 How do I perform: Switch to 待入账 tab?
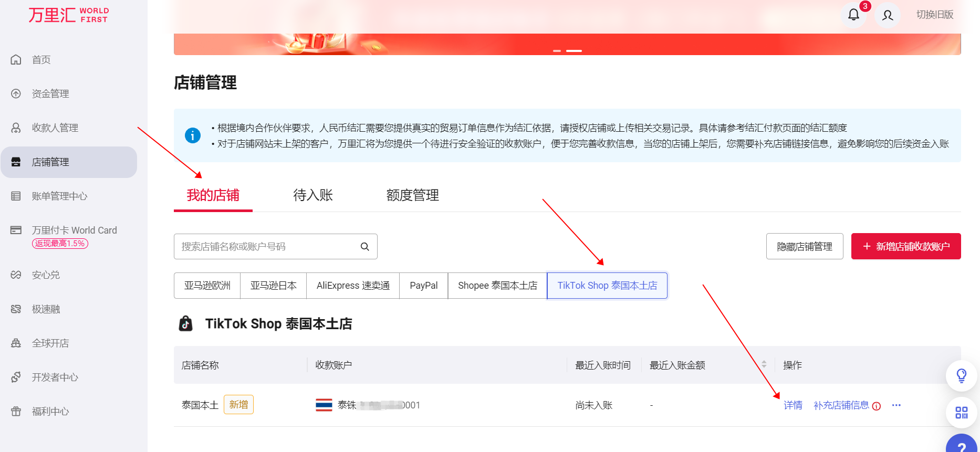point(313,195)
